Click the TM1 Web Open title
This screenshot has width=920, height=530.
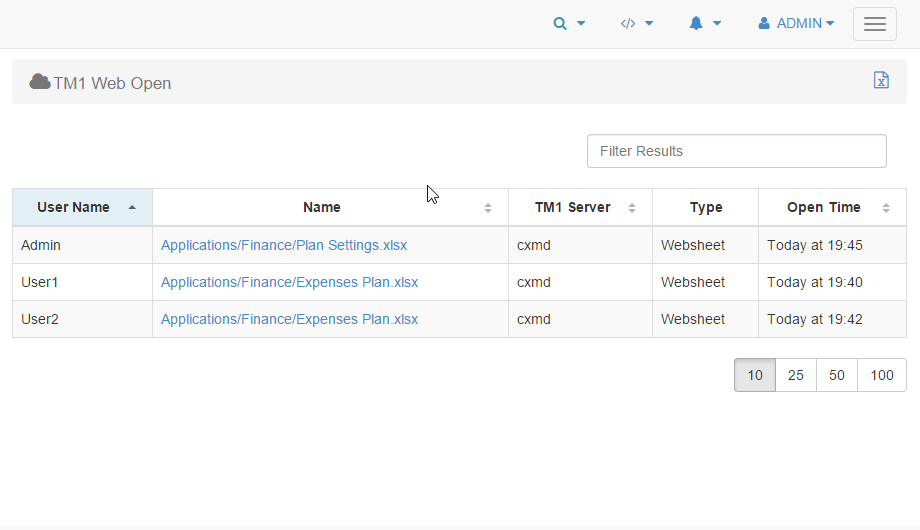(x=112, y=83)
